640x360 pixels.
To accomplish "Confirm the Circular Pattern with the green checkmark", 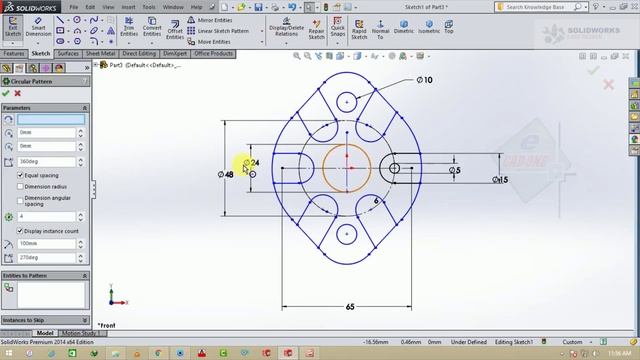I will 6,93.
